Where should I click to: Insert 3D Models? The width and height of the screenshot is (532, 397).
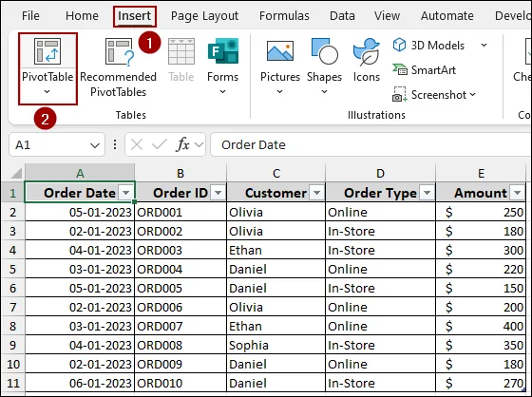pos(429,46)
